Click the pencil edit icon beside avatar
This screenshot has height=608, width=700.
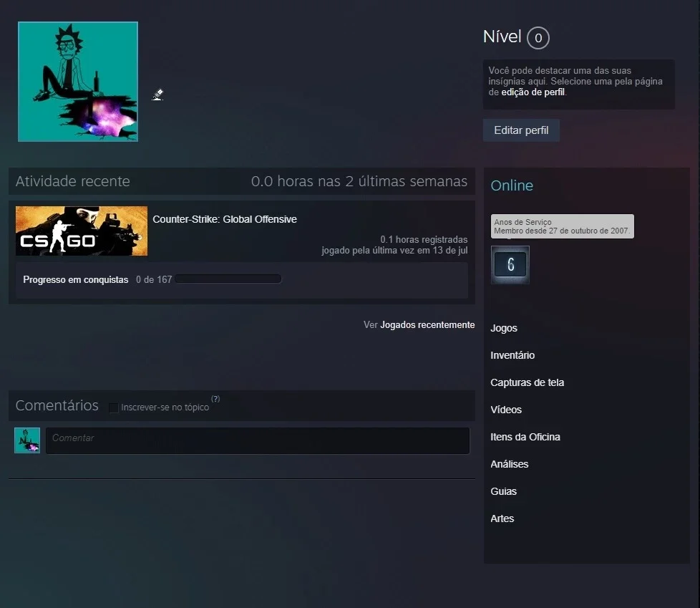tap(157, 95)
